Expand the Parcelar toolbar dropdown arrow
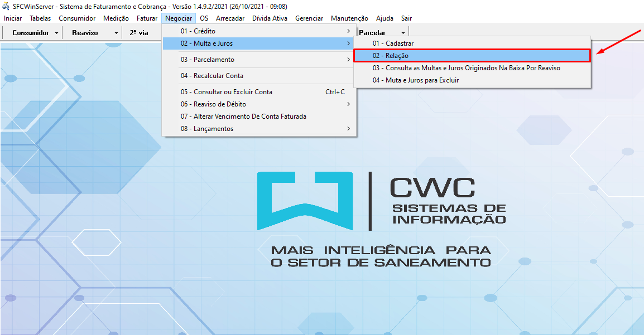644x335 pixels. (403, 33)
